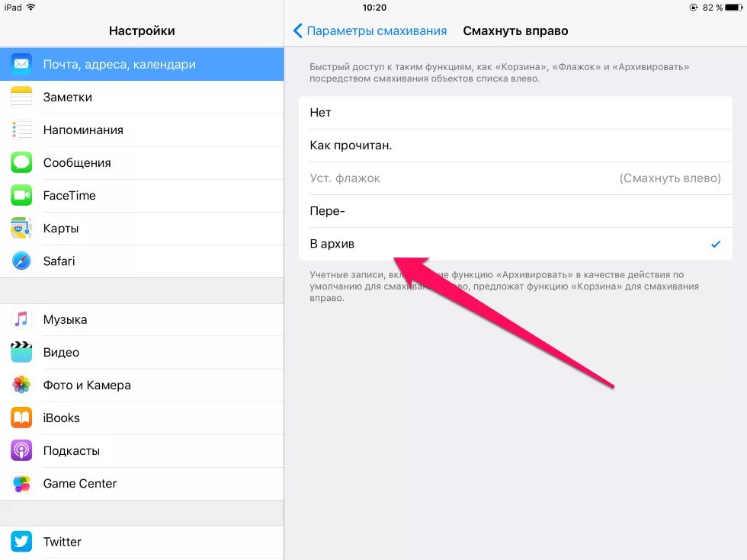Open the Фото и Камера icon

click(21, 385)
